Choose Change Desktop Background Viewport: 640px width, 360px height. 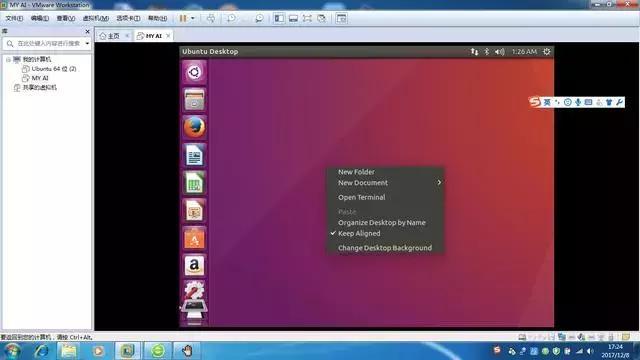point(384,248)
